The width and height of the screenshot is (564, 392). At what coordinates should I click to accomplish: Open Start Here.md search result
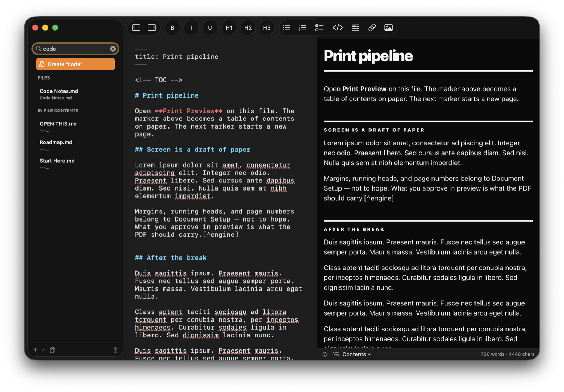(x=75, y=164)
